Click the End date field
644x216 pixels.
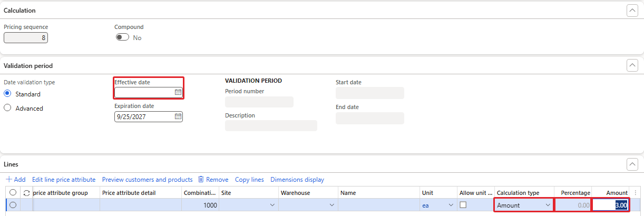click(x=370, y=118)
